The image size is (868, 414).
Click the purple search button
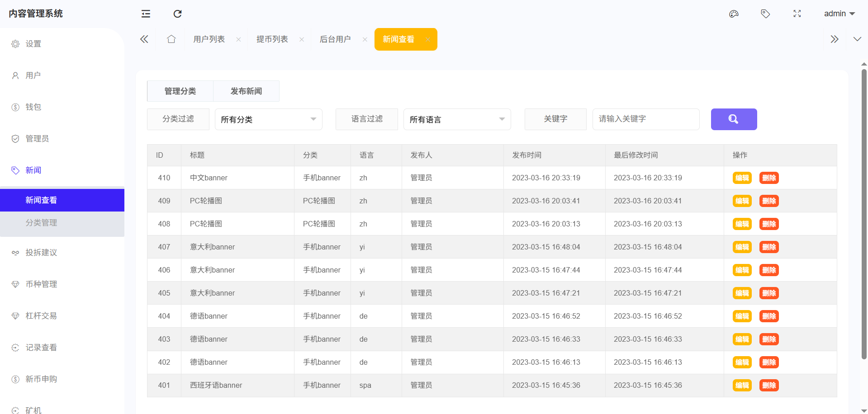(x=734, y=119)
